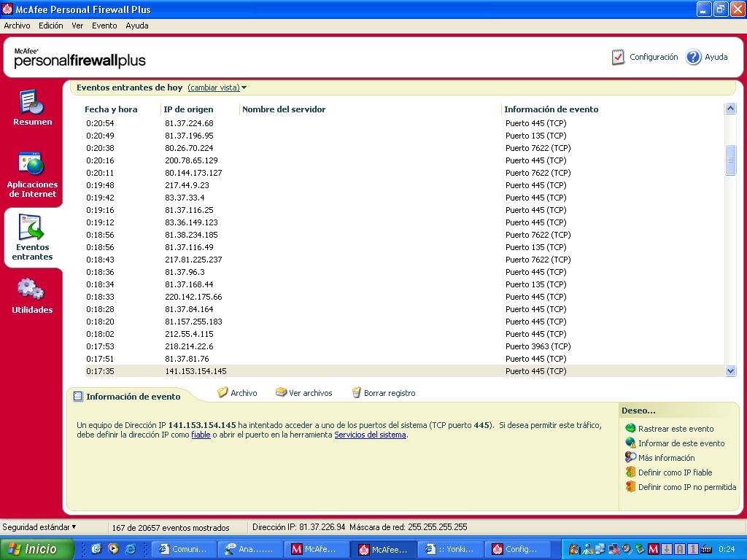The height and width of the screenshot is (560, 747).
Task: Click the McAfee shield icon in title bar
Action: point(7,9)
